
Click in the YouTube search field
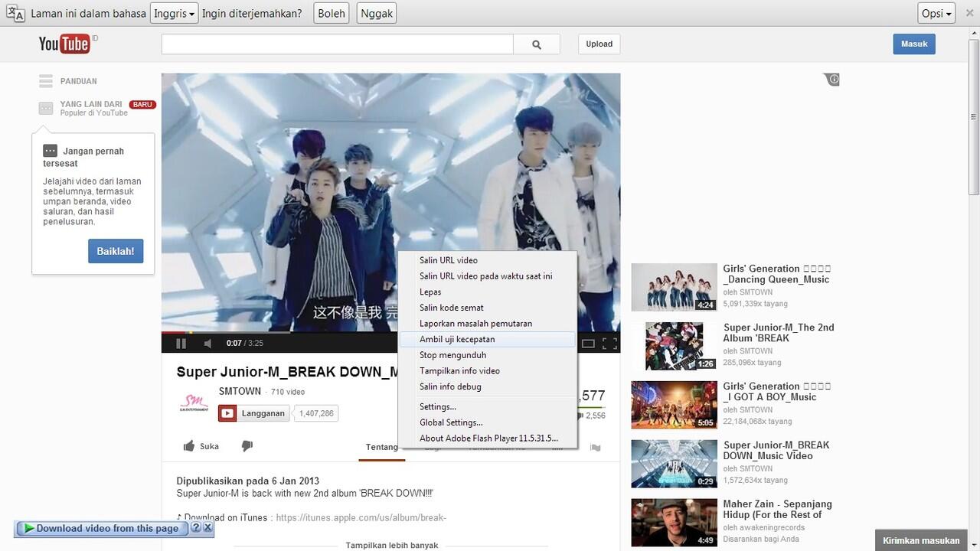pos(337,44)
